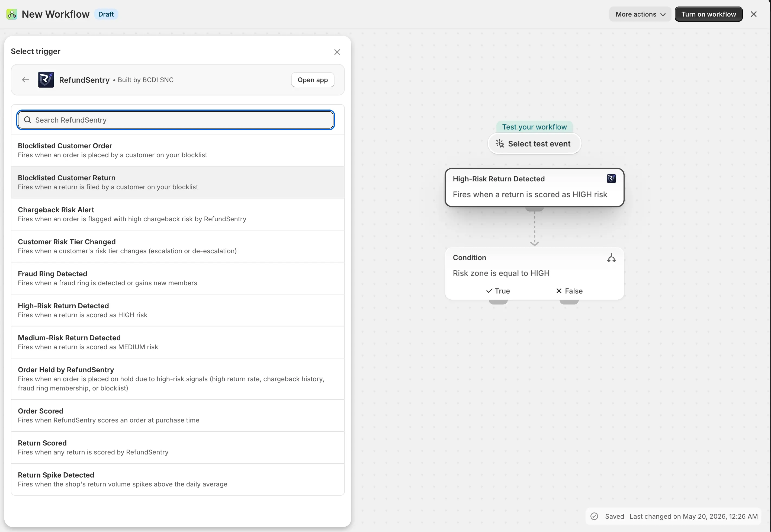771x532 pixels.
Task: Pick Return Spike Detected trigger
Action: pos(178,480)
